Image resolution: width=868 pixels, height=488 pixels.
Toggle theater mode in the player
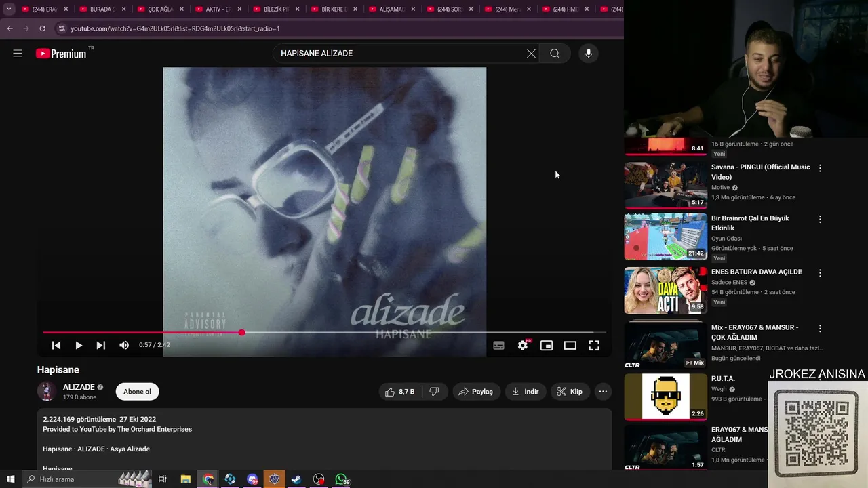[x=570, y=345]
